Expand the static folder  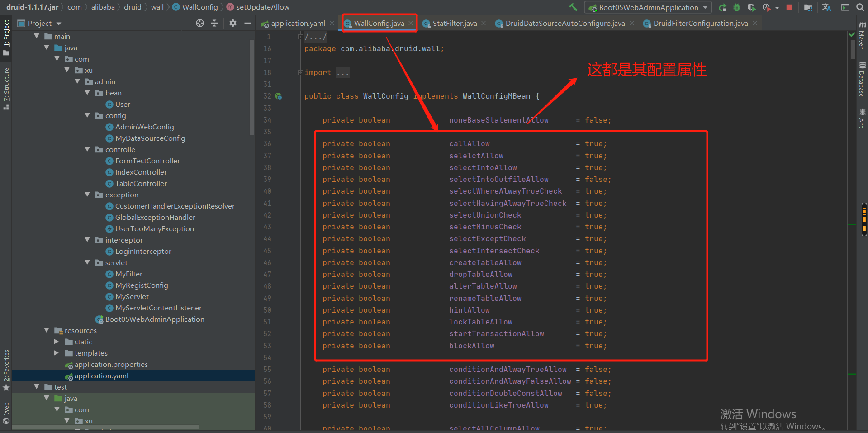pyautogui.click(x=57, y=342)
